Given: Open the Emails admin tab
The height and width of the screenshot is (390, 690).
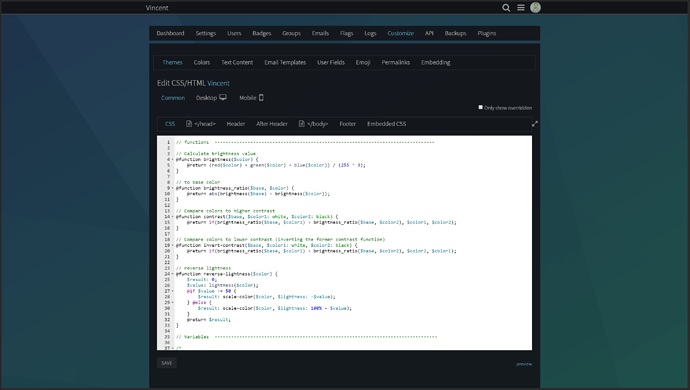Looking at the screenshot, I should pos(320,33).
